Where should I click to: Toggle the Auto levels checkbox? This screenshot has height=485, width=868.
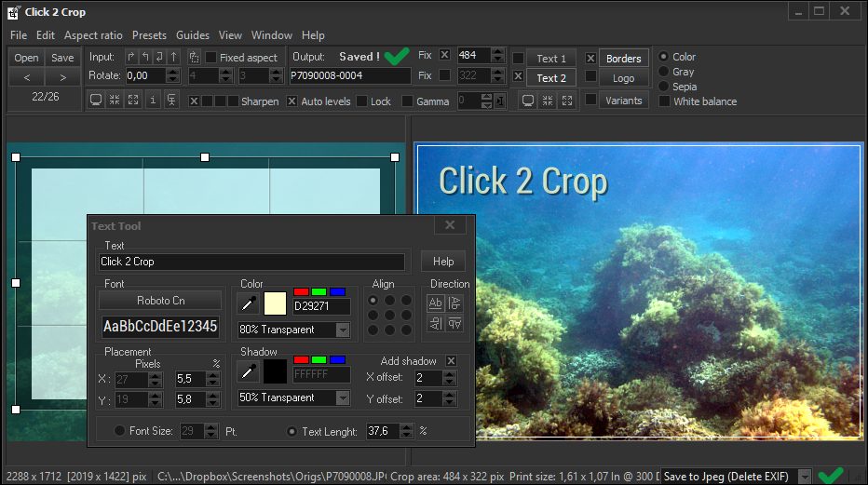pyautogui.click(x=292, y=101)
